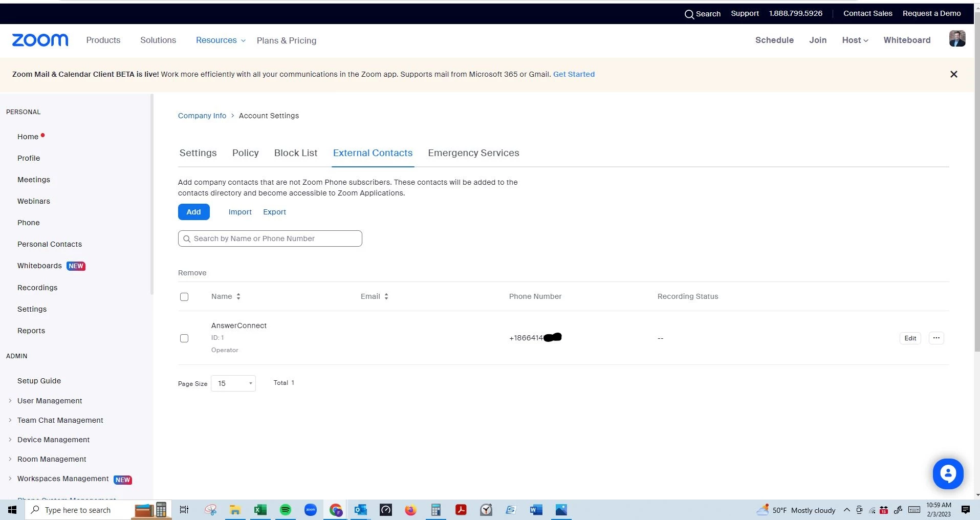980x520 pixels.
Task: Open Plans & Pricing page
Action: click(x=287, y=40)
